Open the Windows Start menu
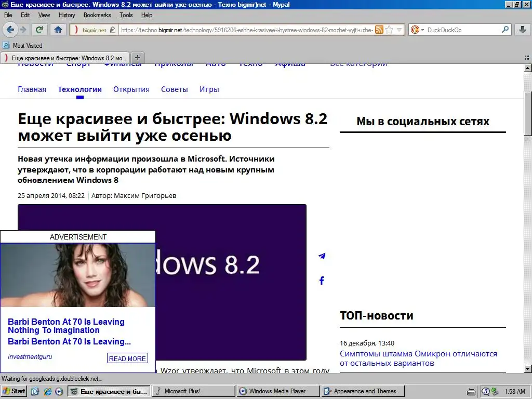 [14, 391]
